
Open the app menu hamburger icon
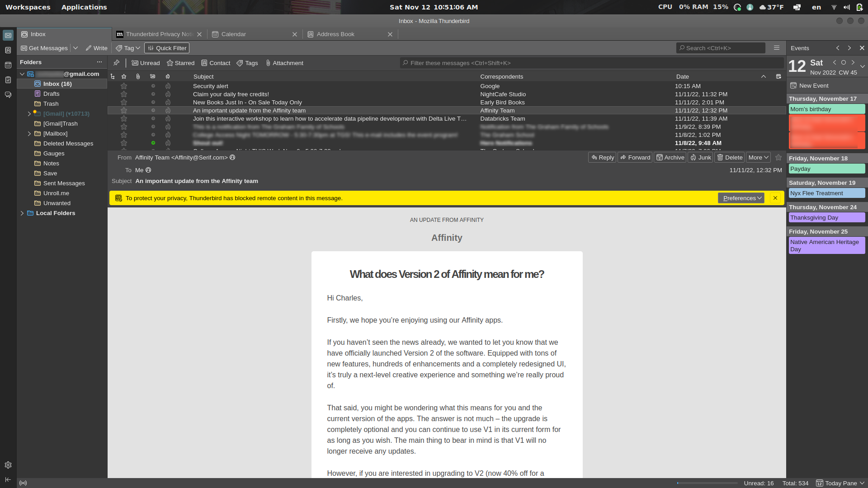(x=777, y=48)
